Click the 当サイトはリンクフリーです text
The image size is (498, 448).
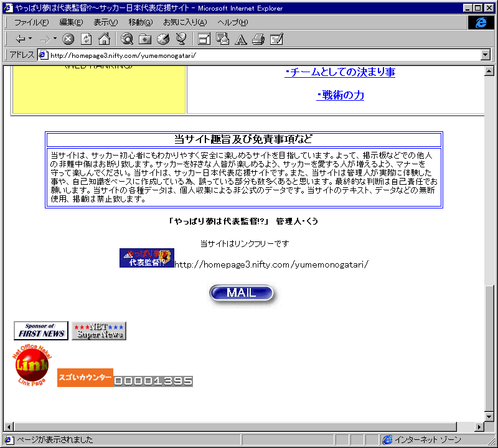(245, 243)
